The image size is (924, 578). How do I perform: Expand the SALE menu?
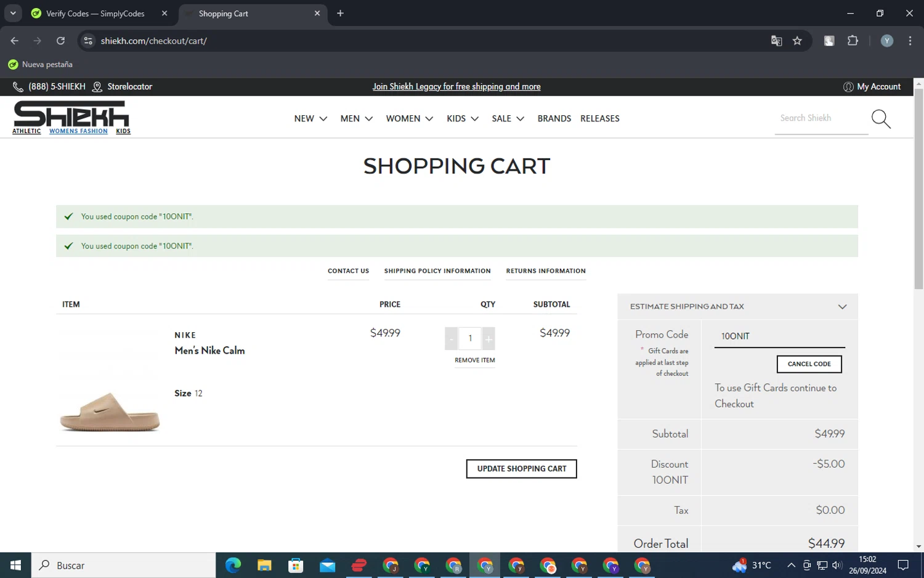coord(508,118)
